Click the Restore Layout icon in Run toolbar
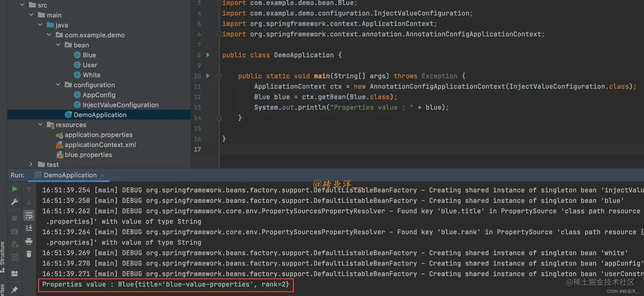The height and width of the screenshot is (296, 644). 14,273
